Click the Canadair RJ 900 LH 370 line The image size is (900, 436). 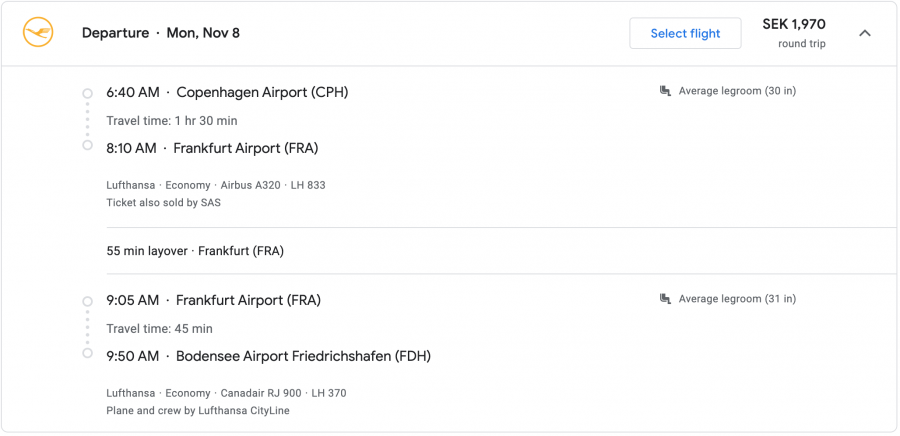(x=226, y=393)
